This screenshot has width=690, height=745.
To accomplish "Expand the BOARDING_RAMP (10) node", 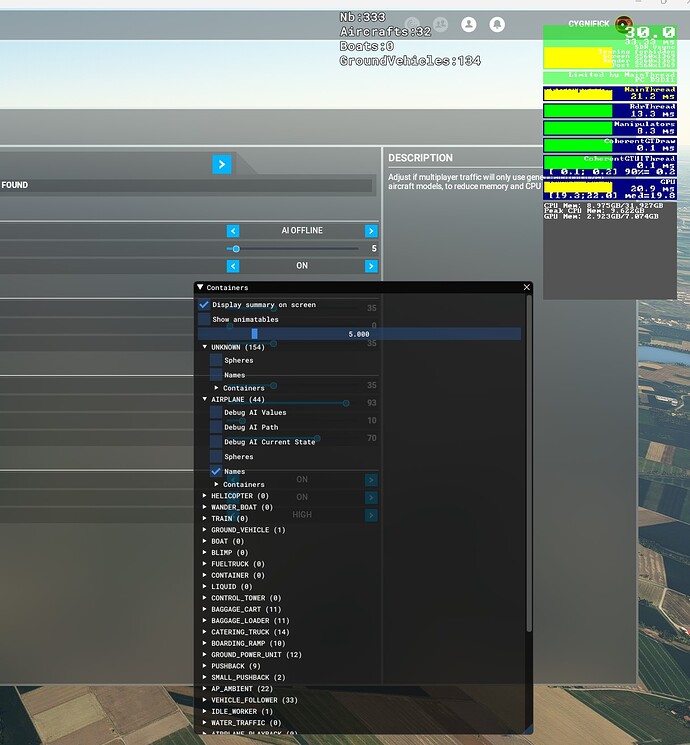I will point(205,643).
